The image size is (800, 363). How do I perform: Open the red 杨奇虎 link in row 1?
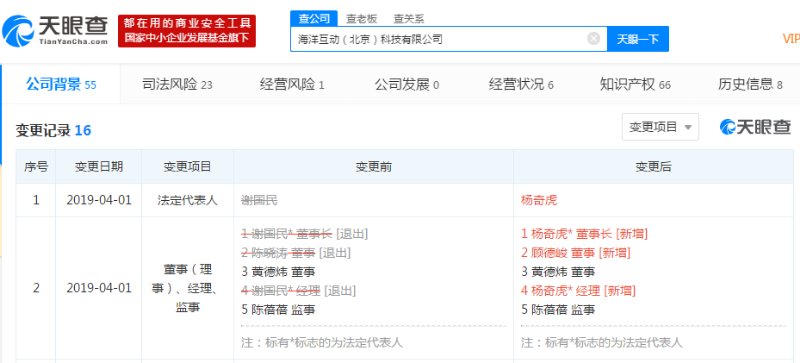click(x=539, y=200)
